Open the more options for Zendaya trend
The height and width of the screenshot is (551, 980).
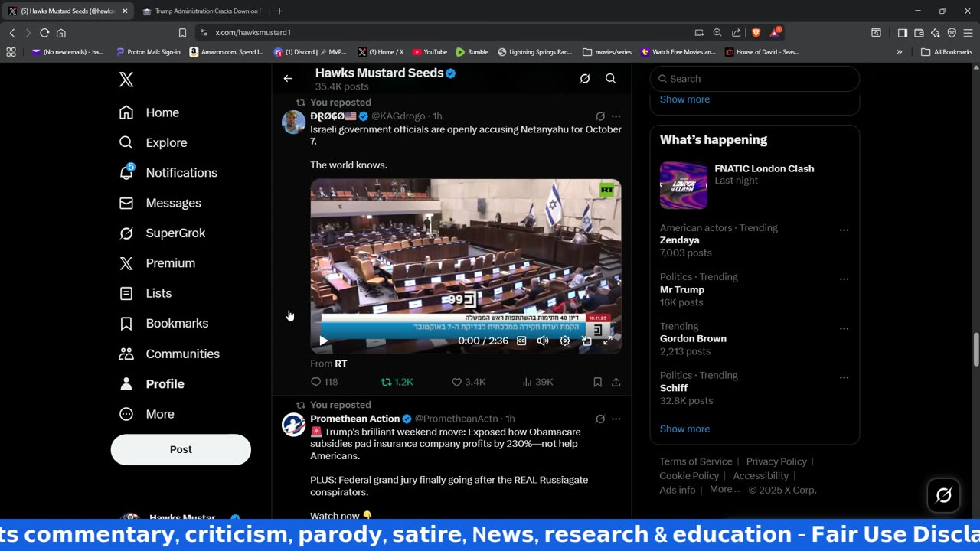pos(844,230)
